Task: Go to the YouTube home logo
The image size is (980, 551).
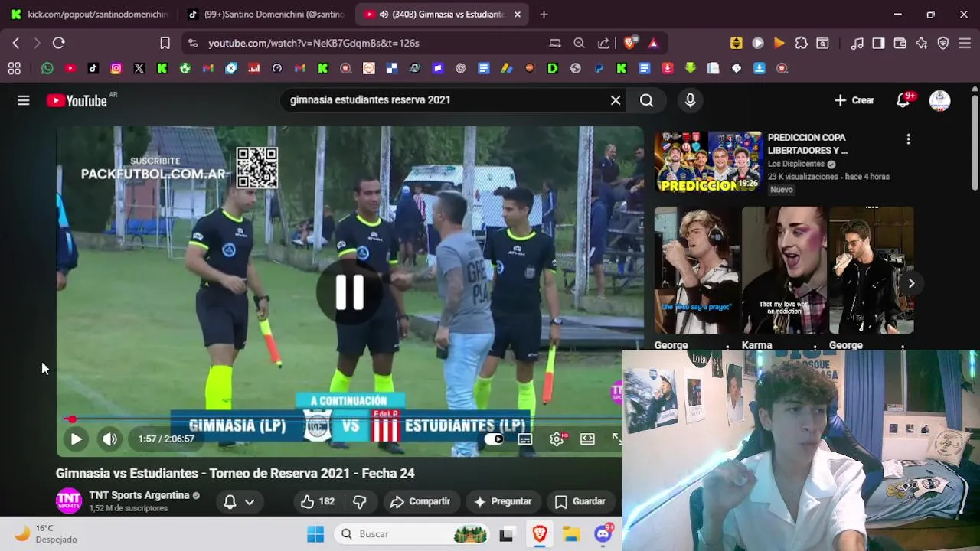Action: (77, 100)
